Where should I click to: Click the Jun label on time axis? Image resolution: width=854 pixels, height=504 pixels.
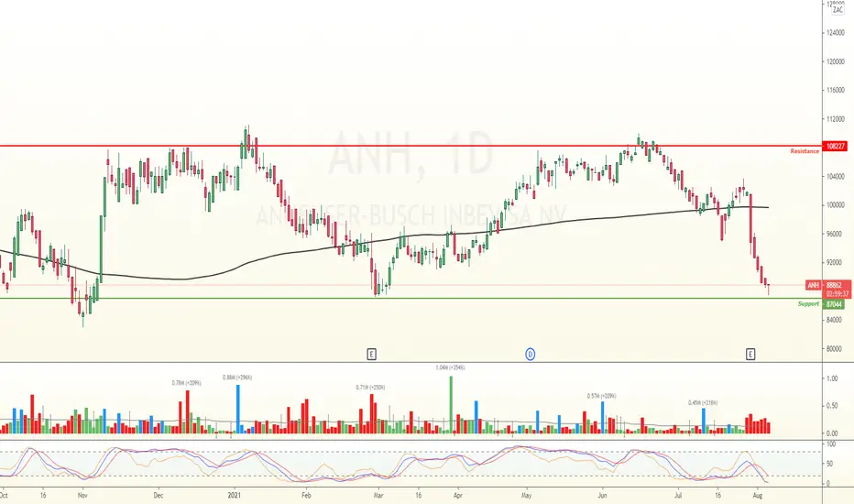click(x=602, y=496)
